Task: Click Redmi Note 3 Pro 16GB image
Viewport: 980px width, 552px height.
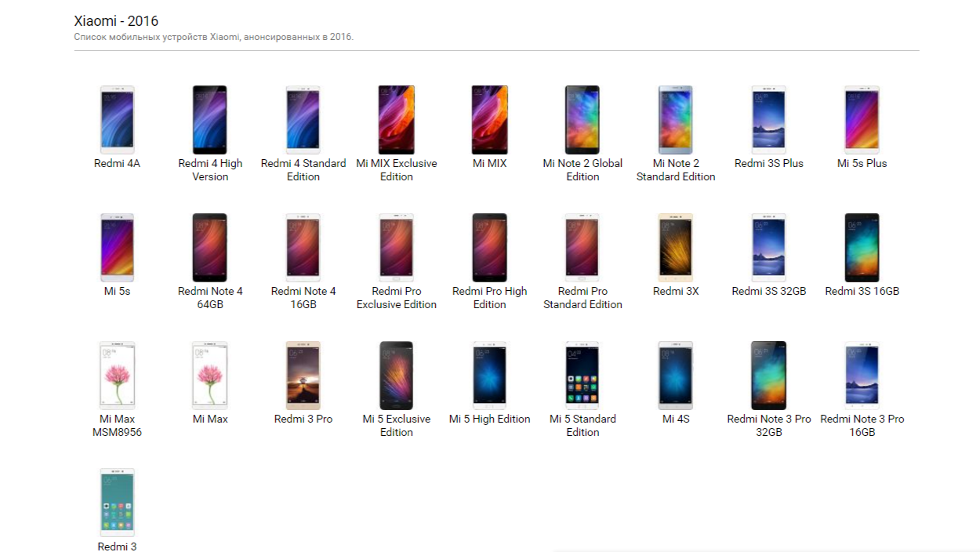Action: point(862,376)
